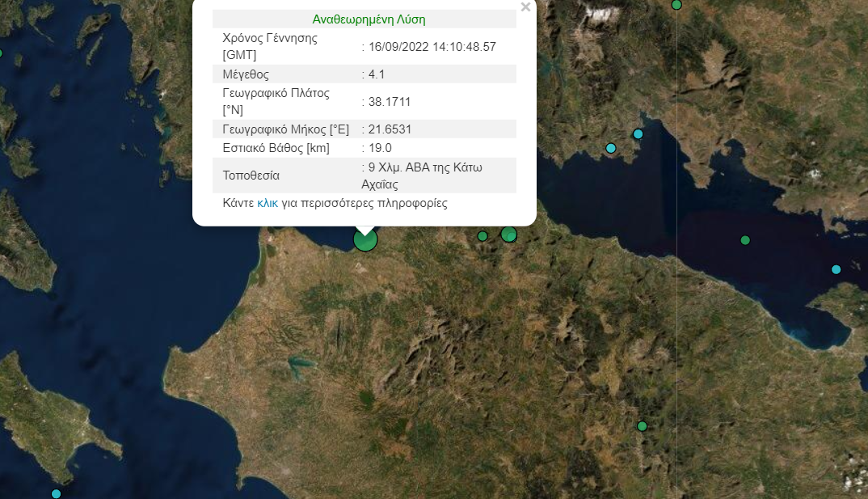Click the green marker in the lower-right land area

[x=642, y=426]
